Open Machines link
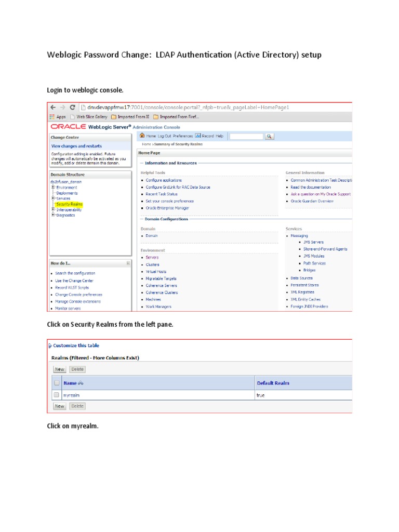Image resolution: width=399 pixels, height=532 pixels. [153, 300]
